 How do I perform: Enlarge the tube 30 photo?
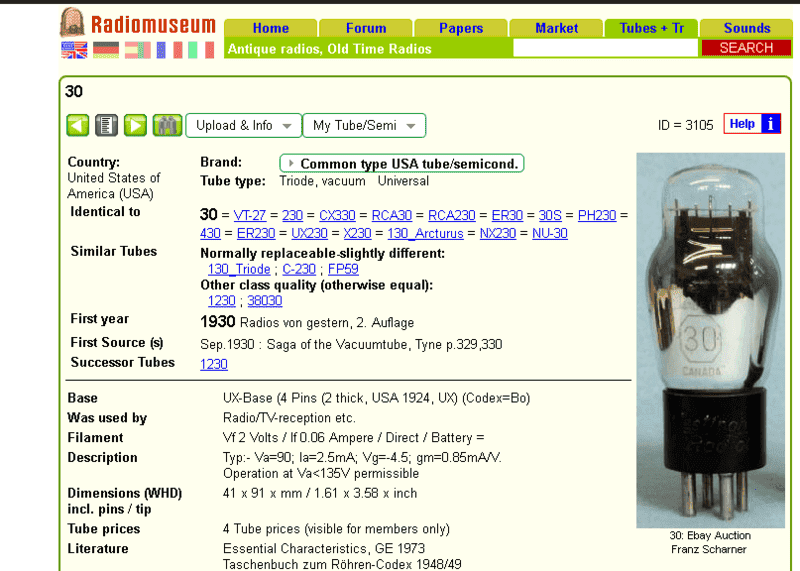(710, 340)
